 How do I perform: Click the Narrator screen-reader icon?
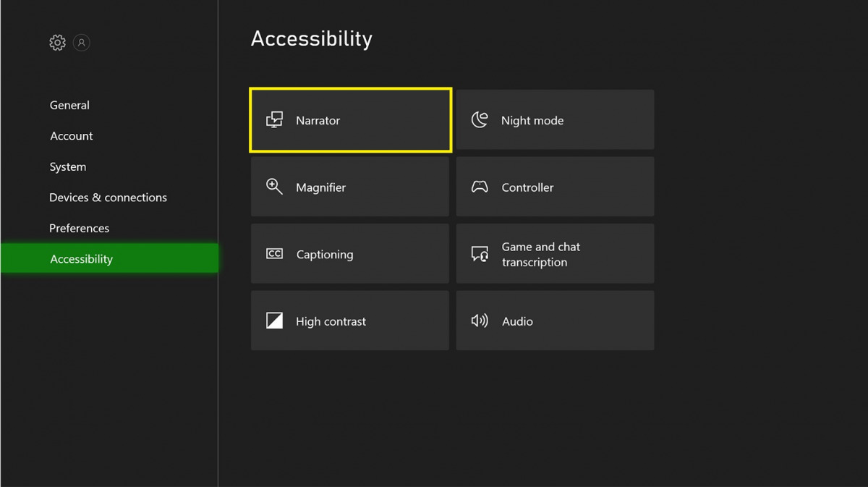[274, 120]
